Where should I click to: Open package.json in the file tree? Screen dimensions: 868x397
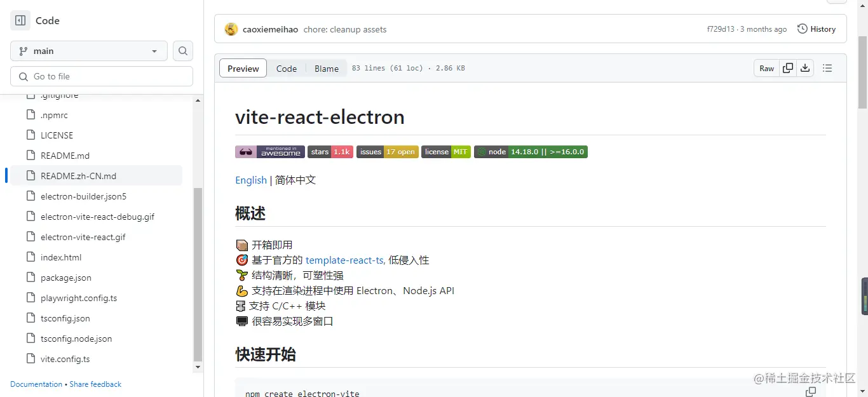(x=66, y=278)
